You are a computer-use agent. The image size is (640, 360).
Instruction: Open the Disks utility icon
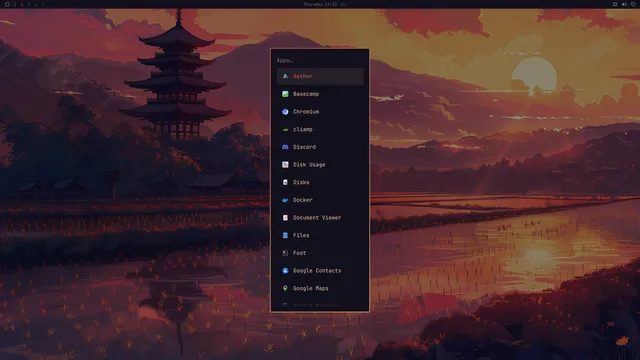click(285, 182)
